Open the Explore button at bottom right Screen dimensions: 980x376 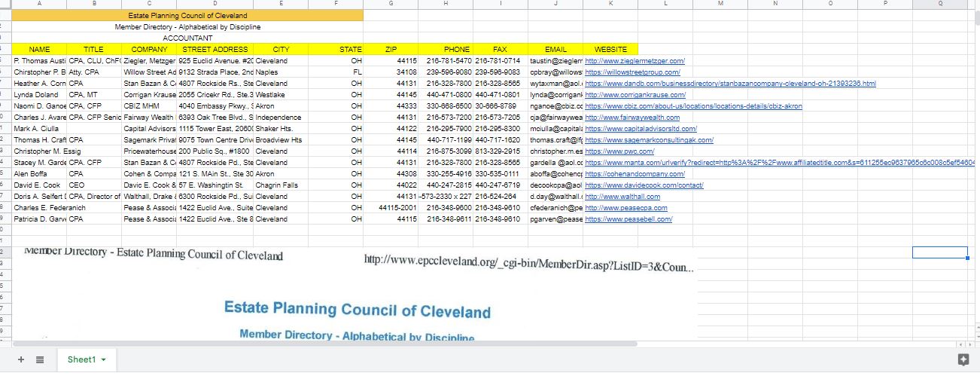[x=962, y=360]
